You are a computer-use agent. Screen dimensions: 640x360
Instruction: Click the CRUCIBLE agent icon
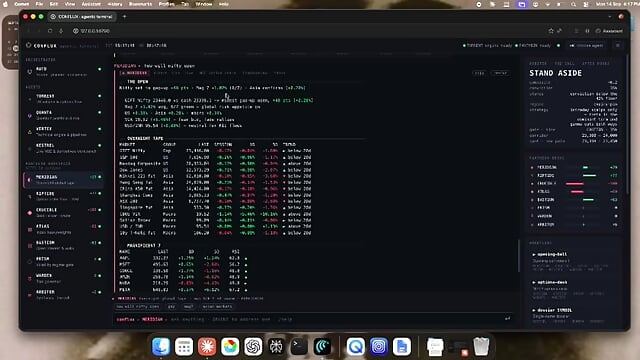click(29, 213)
